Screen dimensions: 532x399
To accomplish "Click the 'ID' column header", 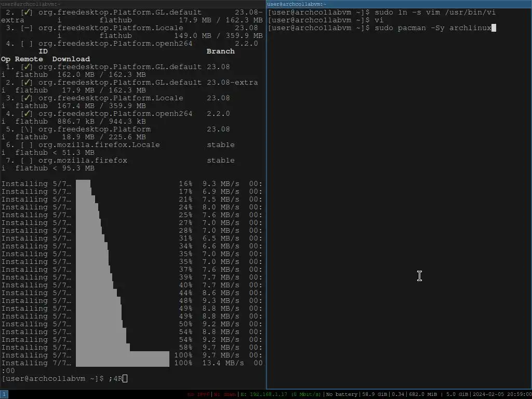I will click(x=43, y=51).
